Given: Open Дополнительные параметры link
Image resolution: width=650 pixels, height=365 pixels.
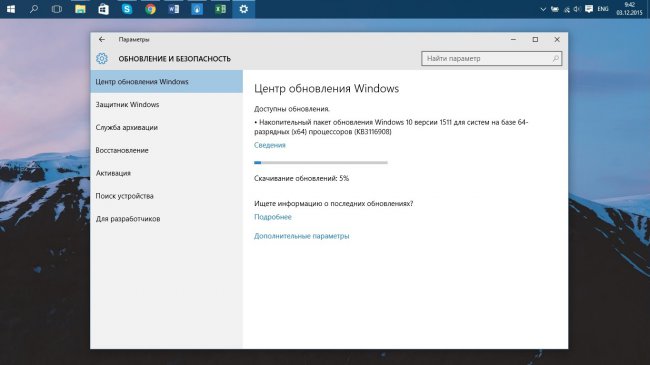Looking at the screenshot, I should (301, 236).
